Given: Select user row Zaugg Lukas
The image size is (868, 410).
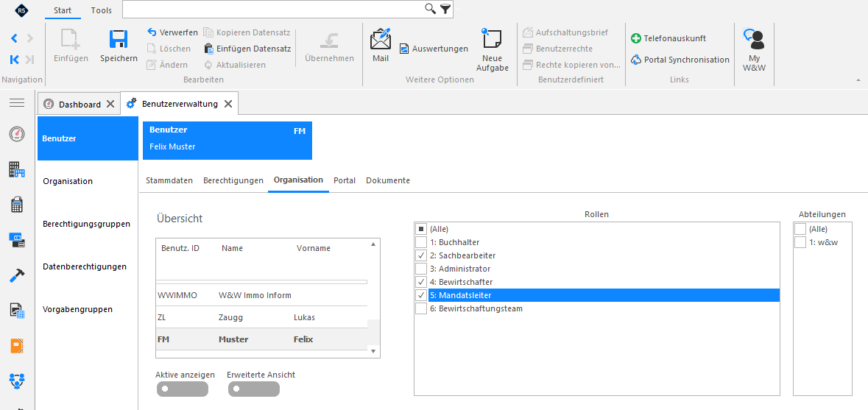Looking at the screenshot, I should coord(262,317).
